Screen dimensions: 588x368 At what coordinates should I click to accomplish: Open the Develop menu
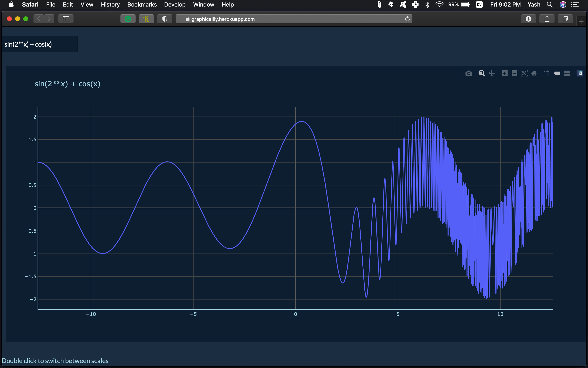click(x=175, y=4)
